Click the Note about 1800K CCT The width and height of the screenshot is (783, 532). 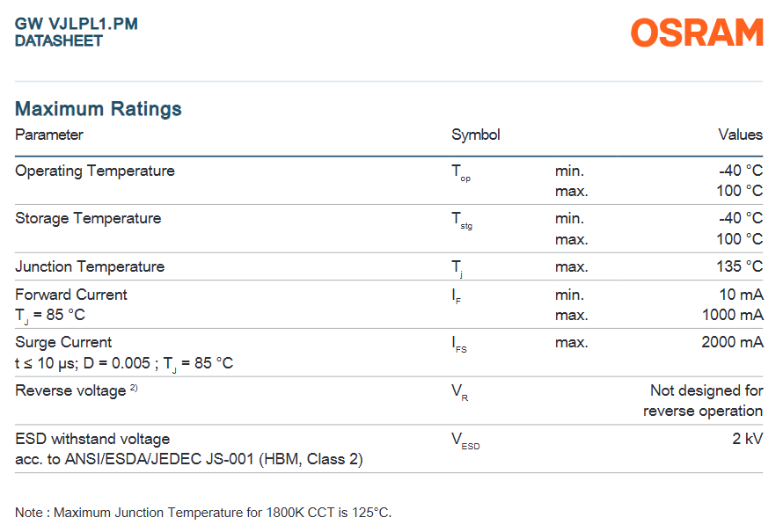203,513
